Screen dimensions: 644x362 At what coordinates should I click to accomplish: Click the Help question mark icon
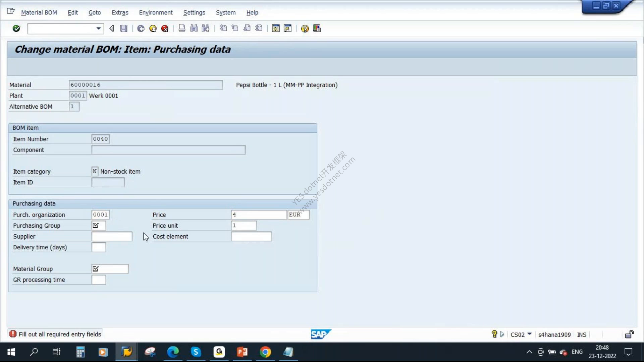pos(305,28)
